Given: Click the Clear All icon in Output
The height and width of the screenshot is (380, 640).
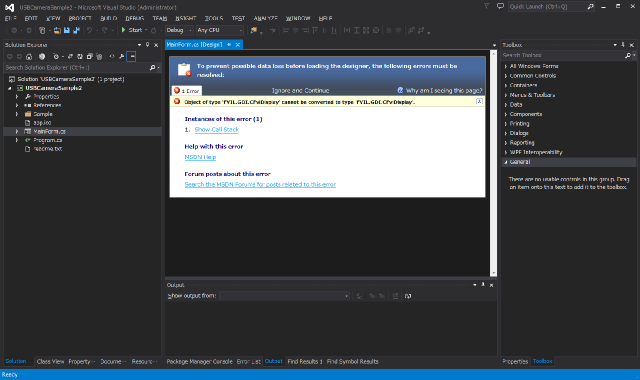Looking at the screenshot, I should pyautogui.click(x=395, y=296).
